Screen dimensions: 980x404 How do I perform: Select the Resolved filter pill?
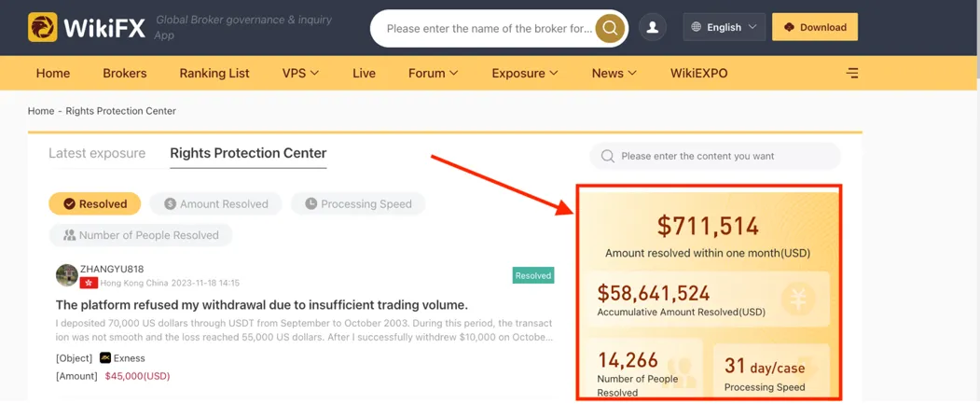tap(95, 204)
